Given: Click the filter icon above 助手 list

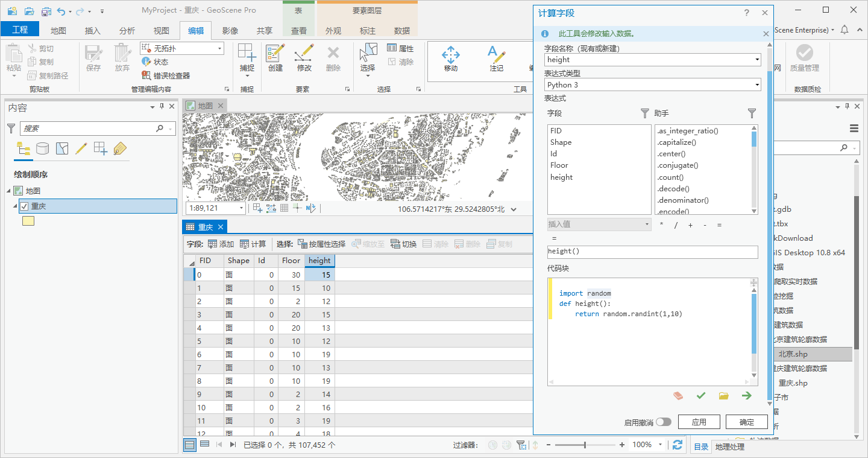Looking at the screenshot, I should coord(752,113).
